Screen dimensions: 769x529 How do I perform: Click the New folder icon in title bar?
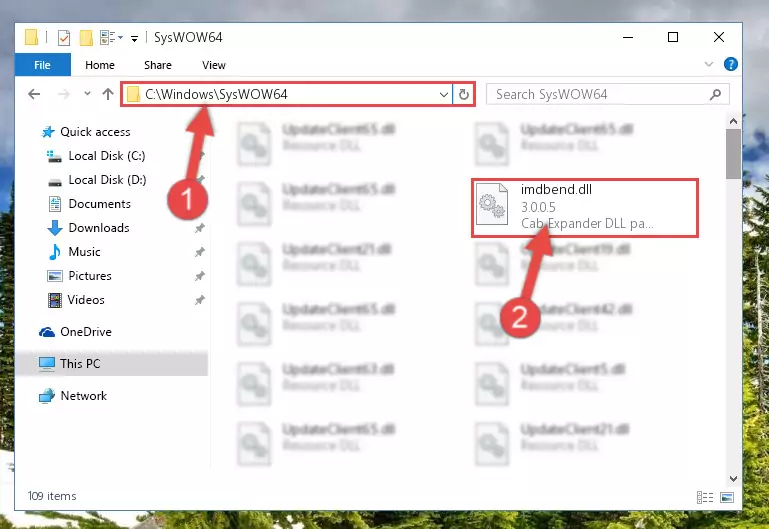(x=86, y=37)
